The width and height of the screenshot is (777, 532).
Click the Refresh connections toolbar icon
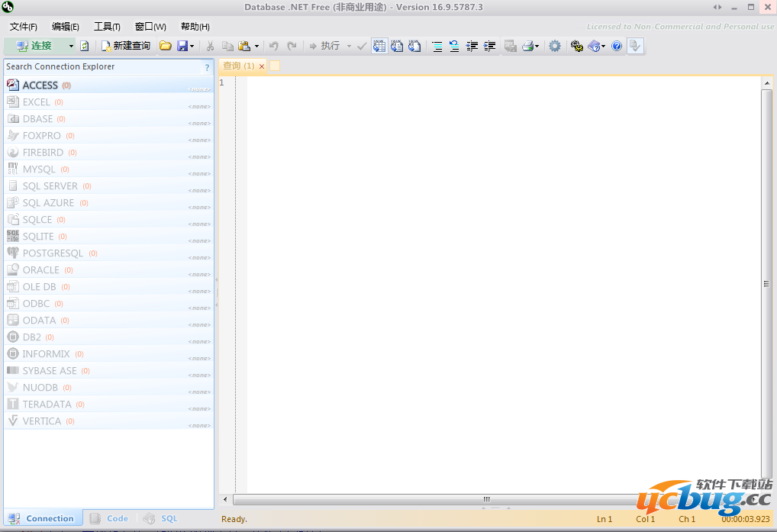[x=85, y=46]
